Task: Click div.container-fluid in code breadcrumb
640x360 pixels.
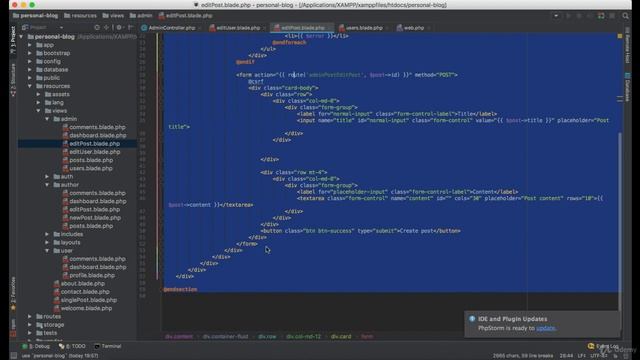Action: coord(225,336)
